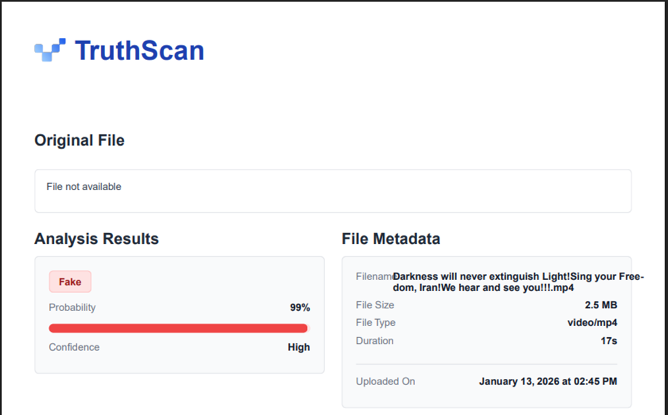
Task: Click the Confidence label
Action: [x=74, y=347]
